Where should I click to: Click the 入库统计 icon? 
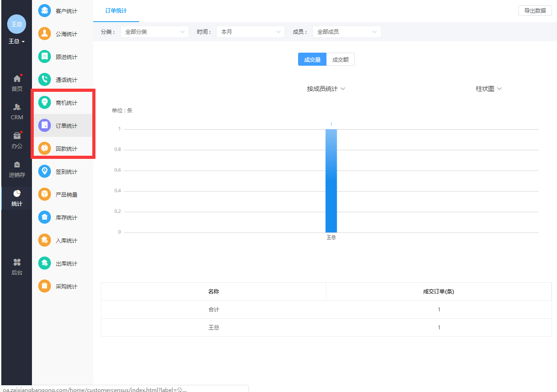[45, 240]
